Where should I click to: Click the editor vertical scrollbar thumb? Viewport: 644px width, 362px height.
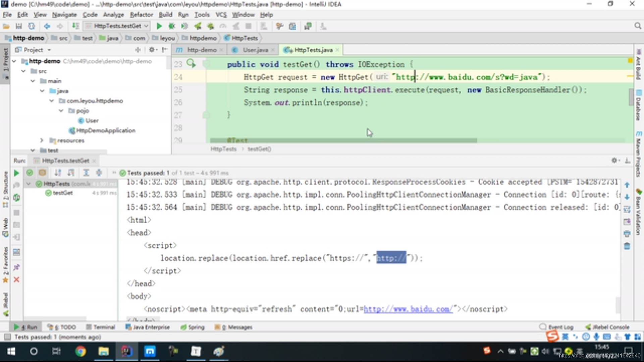tap(631, 97)
